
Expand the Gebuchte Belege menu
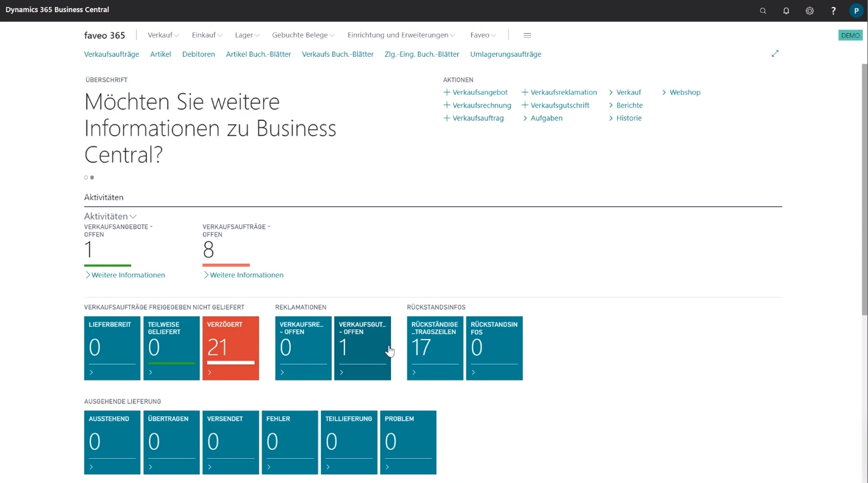[x=303, y=35]
